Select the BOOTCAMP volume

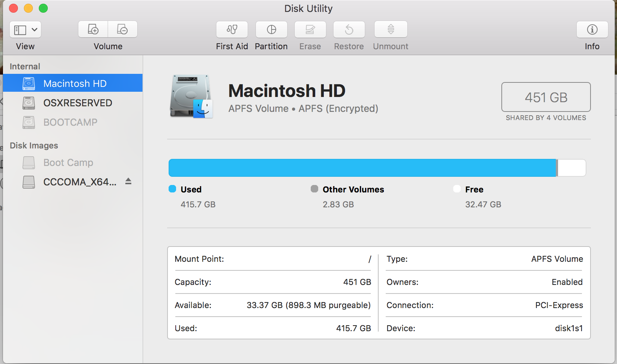73,122
